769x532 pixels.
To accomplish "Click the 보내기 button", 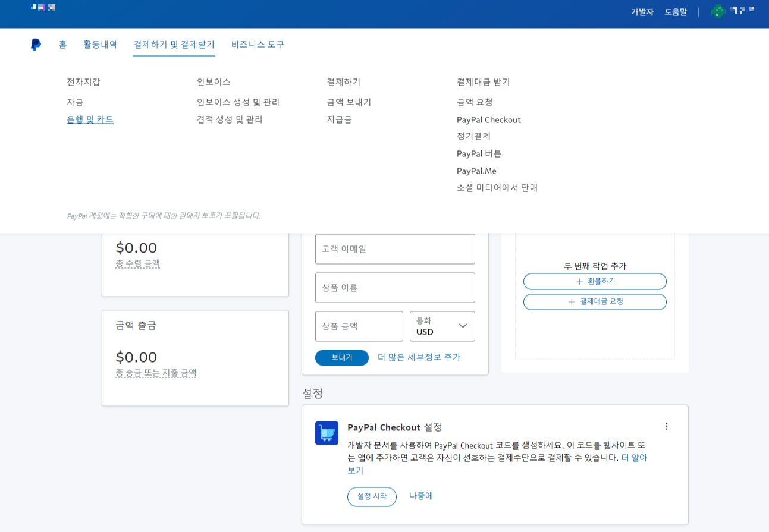I will (x=342, y=358).
